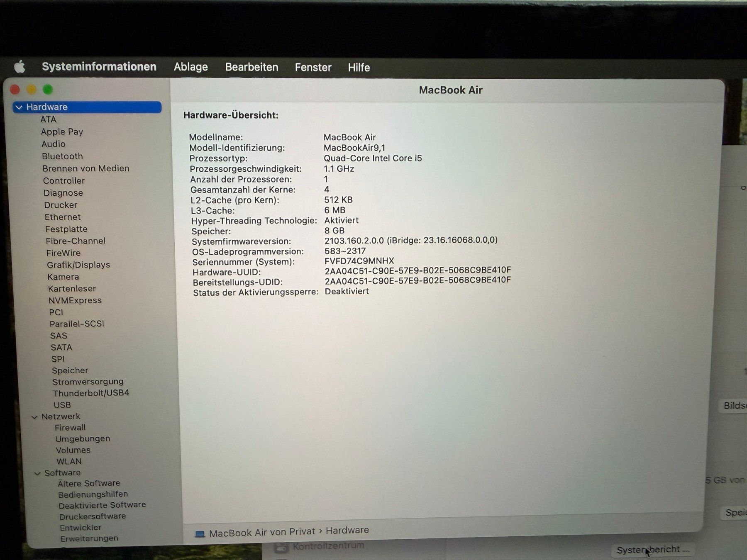Select Kartenleser in the sidebar

(x=72, y=289)
